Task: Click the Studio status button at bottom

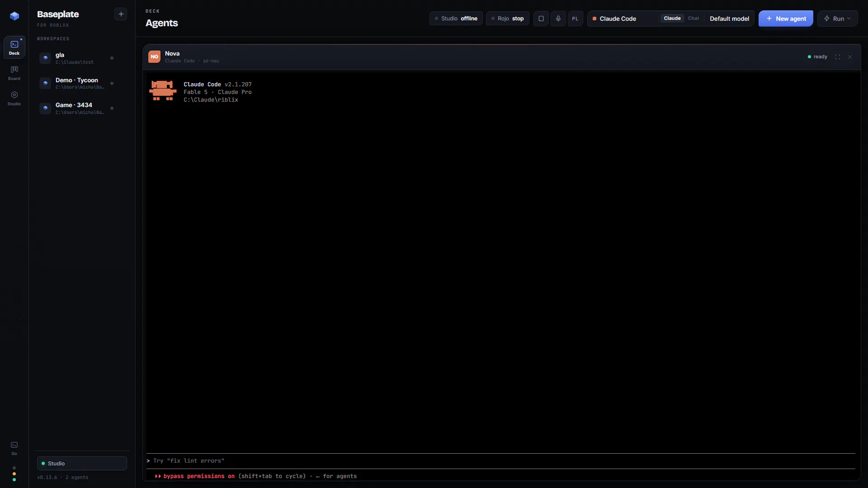Action: click(x=82, y=464)
